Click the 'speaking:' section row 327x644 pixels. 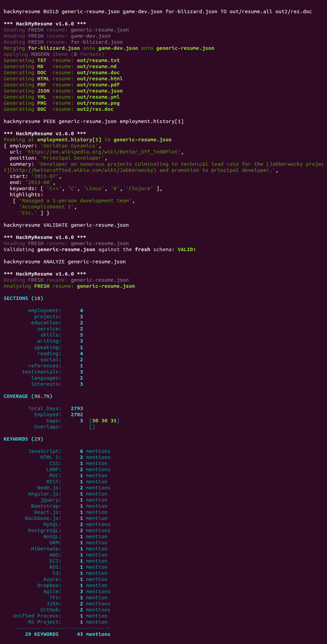(59, 347)
